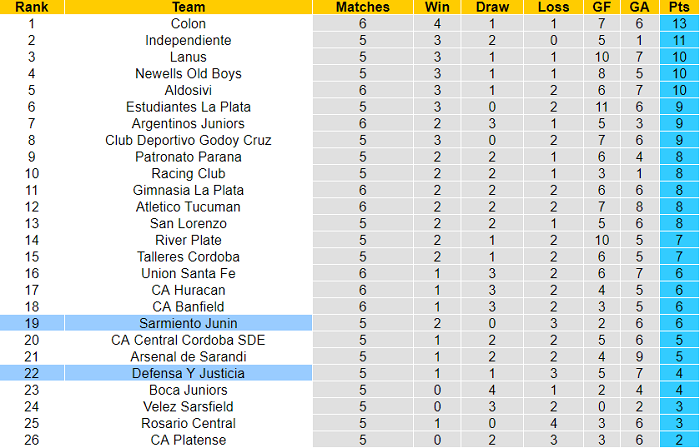Open the Colon team link
The height and width of the screenshot is (448, 700).
(188, 23)
